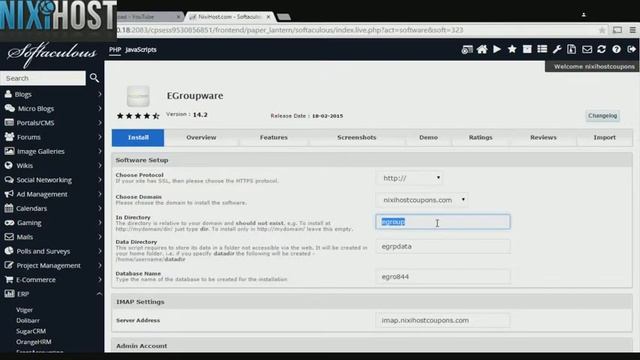
Task: Switch to the Features tab
Action: [274, 138]
